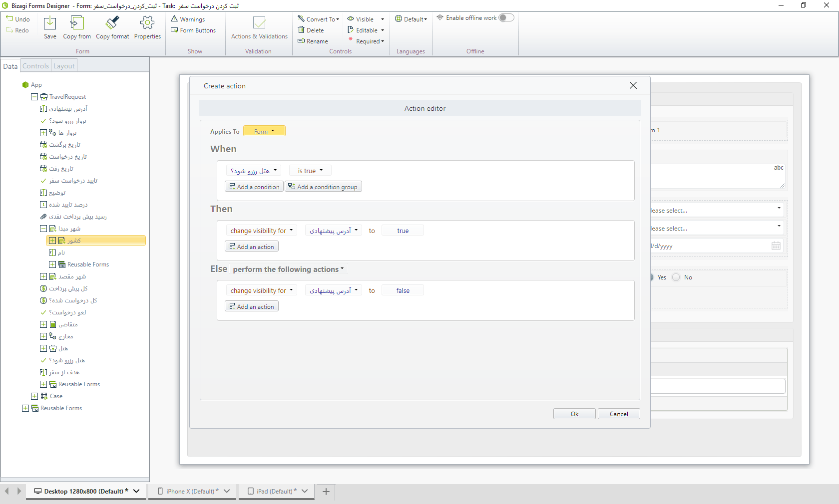Toggle Enable offline work switch
839x504 pixels.
(506, 17)
